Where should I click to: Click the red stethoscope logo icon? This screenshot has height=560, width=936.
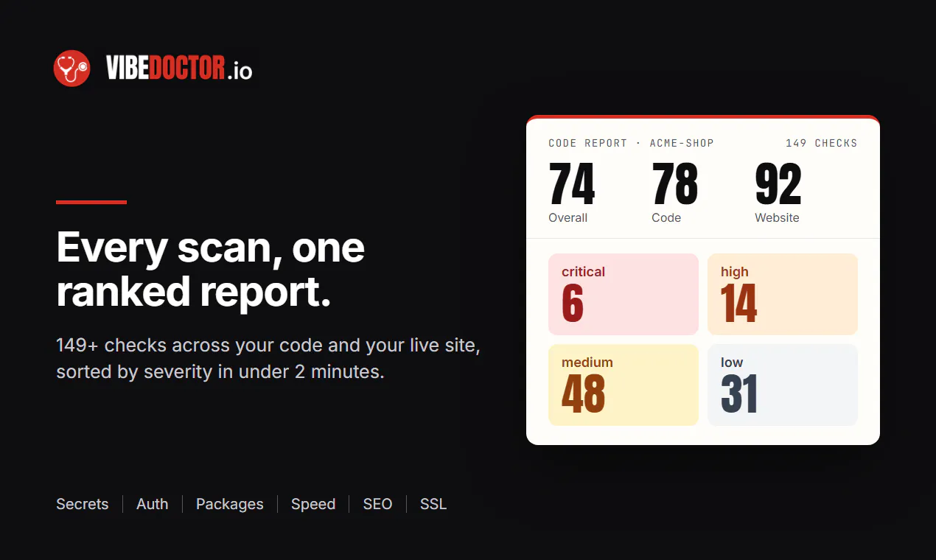[x=72, y=69]
